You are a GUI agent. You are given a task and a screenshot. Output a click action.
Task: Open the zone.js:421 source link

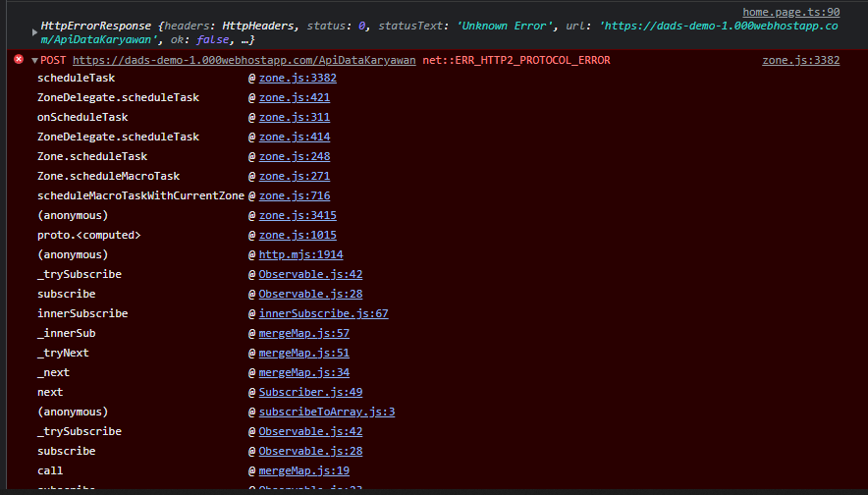click(x=294, y=97)
